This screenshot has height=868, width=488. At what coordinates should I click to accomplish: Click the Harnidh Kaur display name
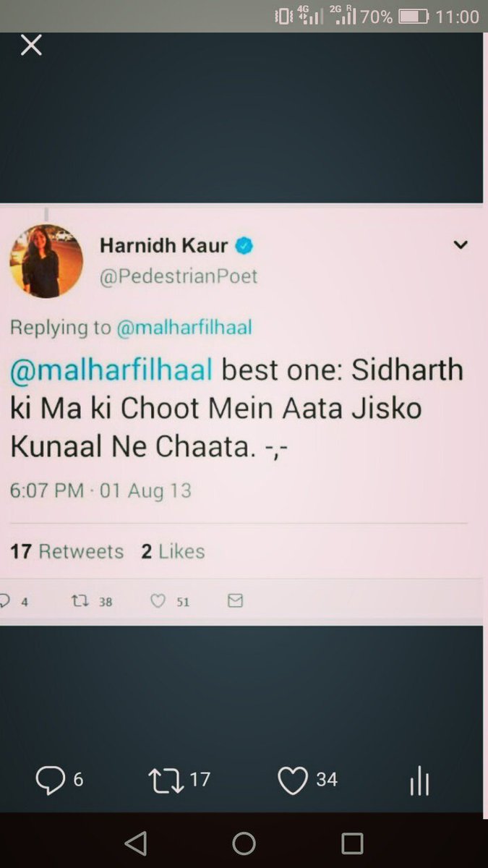pos(164,246)
